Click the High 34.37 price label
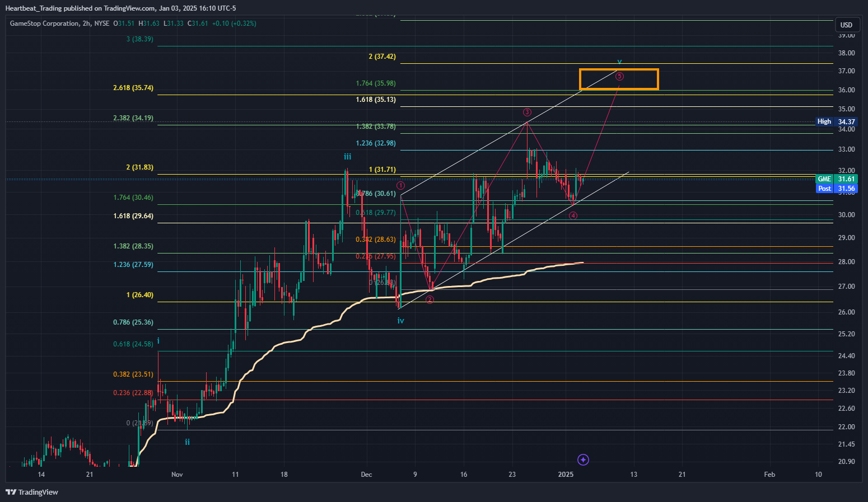The width and height of the screenshot is (868, 502). (837, 121)
